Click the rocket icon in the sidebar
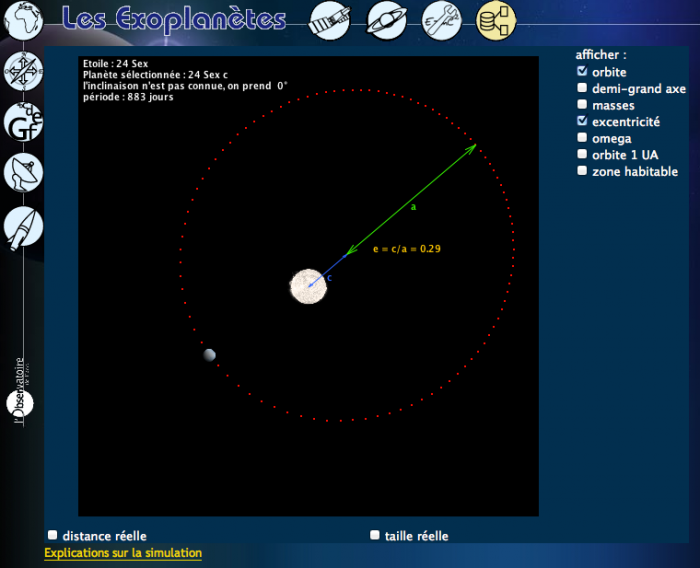700x568 pixels. tap(22, 227)
